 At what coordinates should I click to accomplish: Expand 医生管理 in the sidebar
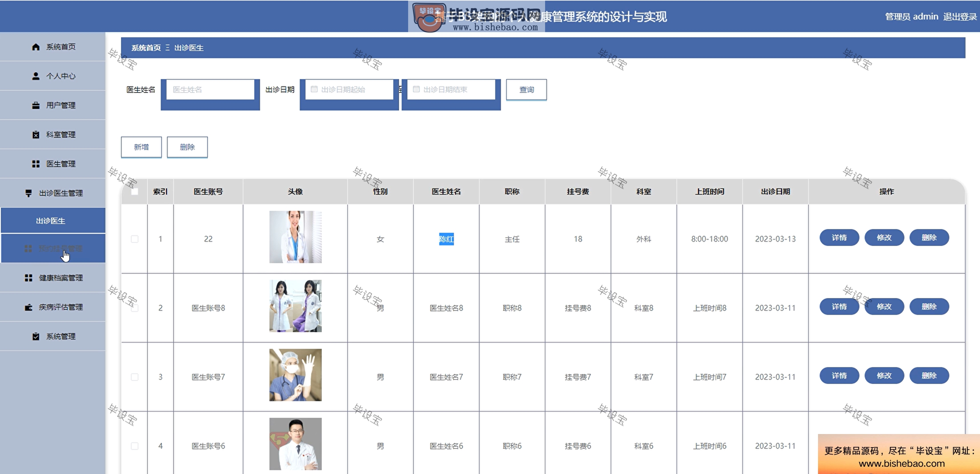point(53,164)
